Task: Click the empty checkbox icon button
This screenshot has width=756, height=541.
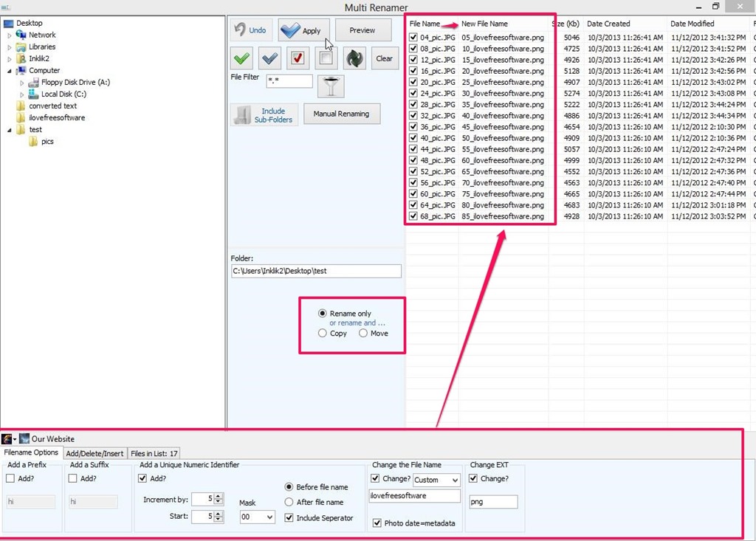Action: pos(326,58)
